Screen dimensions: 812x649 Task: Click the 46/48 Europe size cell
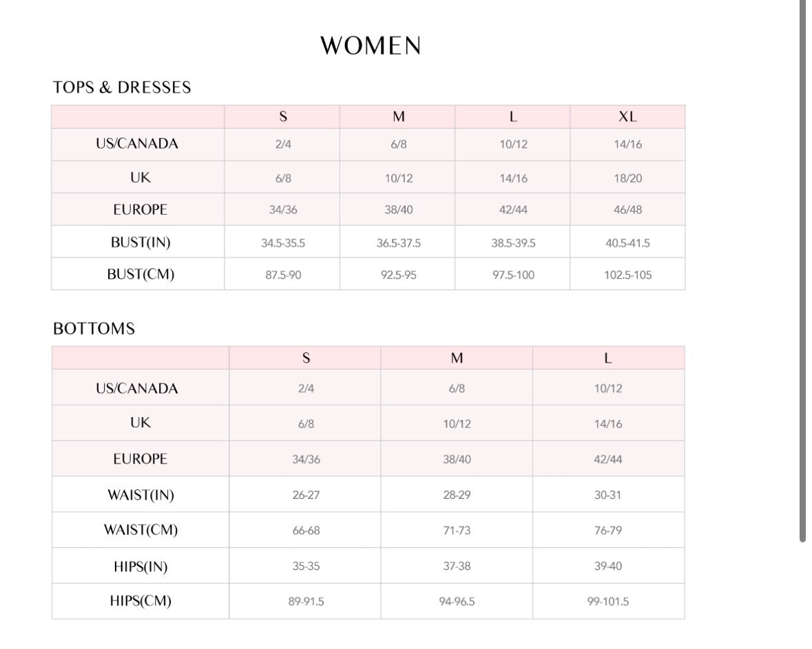click(x=627, y=210)
